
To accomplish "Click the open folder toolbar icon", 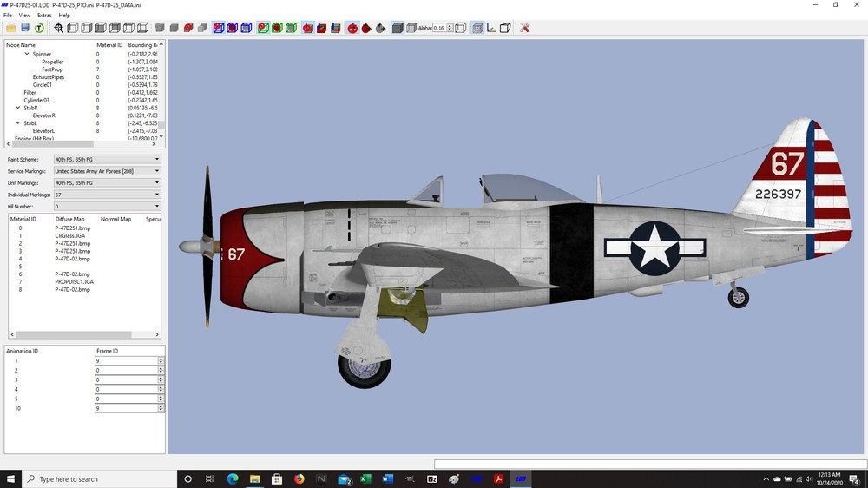I will 10,28.
